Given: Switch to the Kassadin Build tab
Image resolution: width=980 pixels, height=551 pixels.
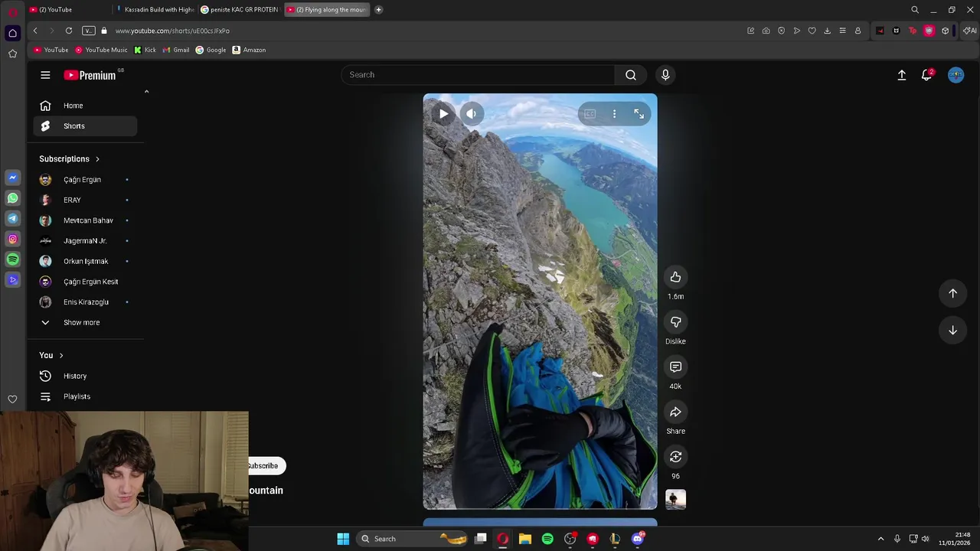Looking at the screenshot, I should click(155, 9).
